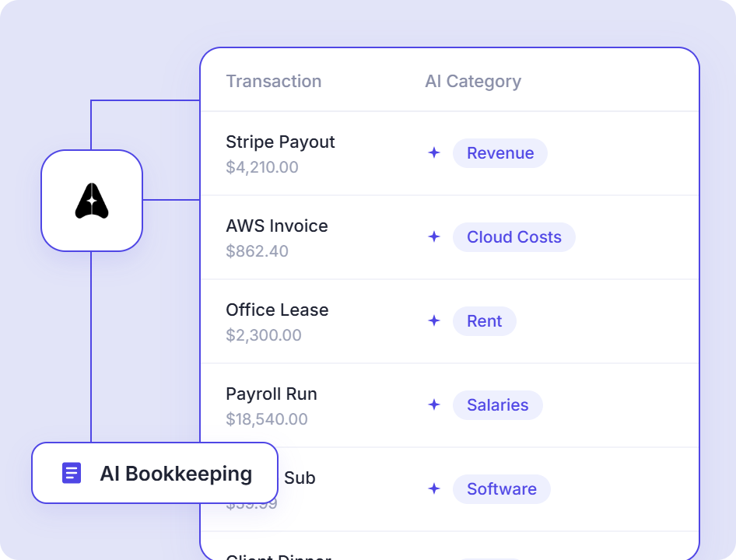Click the sparkle icon next to Software
Image resolution: width=736 pixels, height=560 pixels.
pos(434,488)
